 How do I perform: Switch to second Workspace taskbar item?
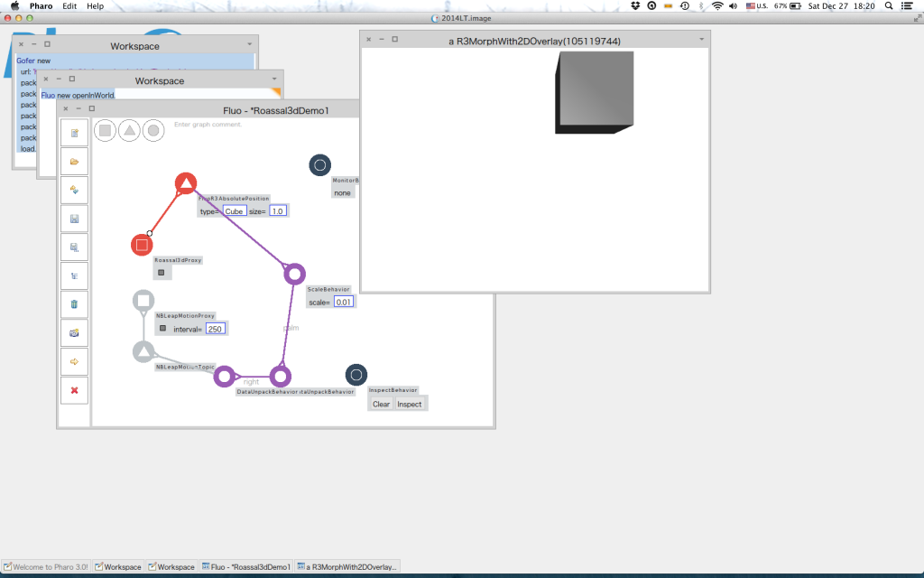[x=171, y=567]
